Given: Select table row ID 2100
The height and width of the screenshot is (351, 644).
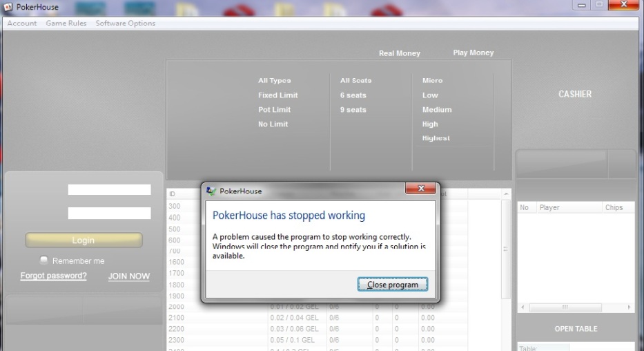Looking at the screenshot, I should coord(317,318).
